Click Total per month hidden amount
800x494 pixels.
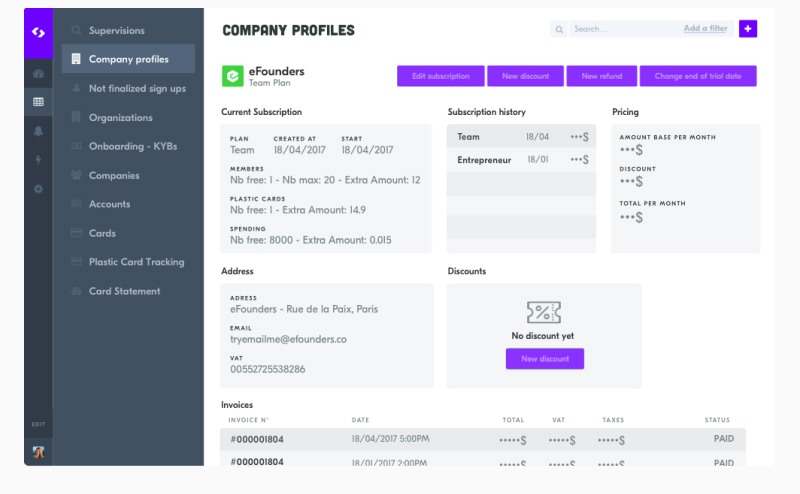631,218
